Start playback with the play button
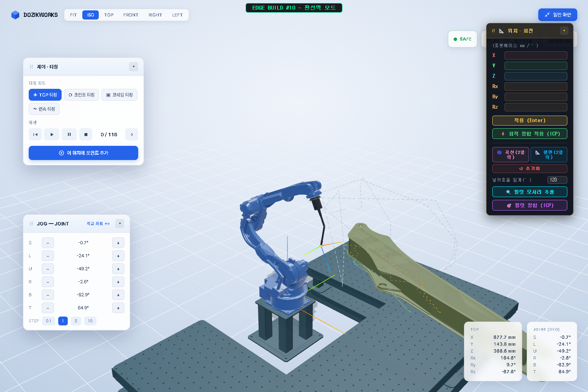Image resolution: width=588 pixels, height=392 pixels. click(x=52, y=134)
